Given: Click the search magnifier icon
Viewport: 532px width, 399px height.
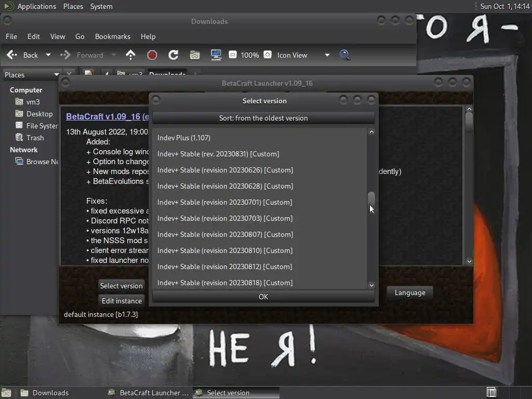Looking at the screenshot, I should (345, 55).
